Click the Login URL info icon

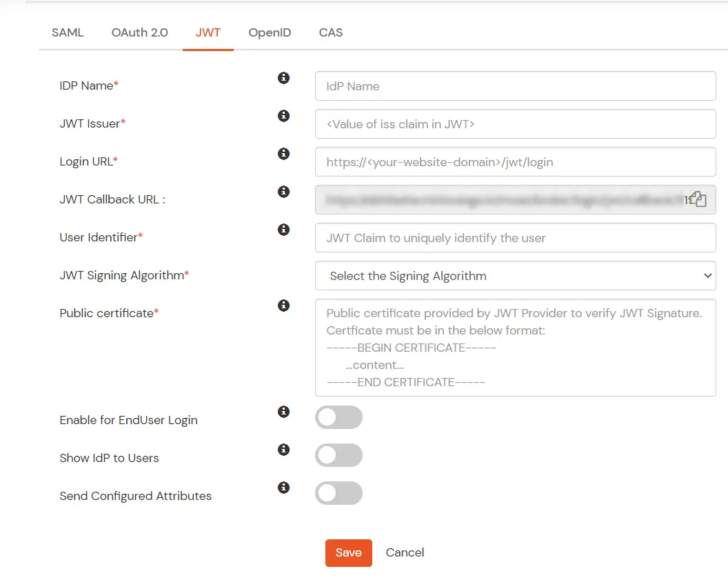[x=283, y=154]
